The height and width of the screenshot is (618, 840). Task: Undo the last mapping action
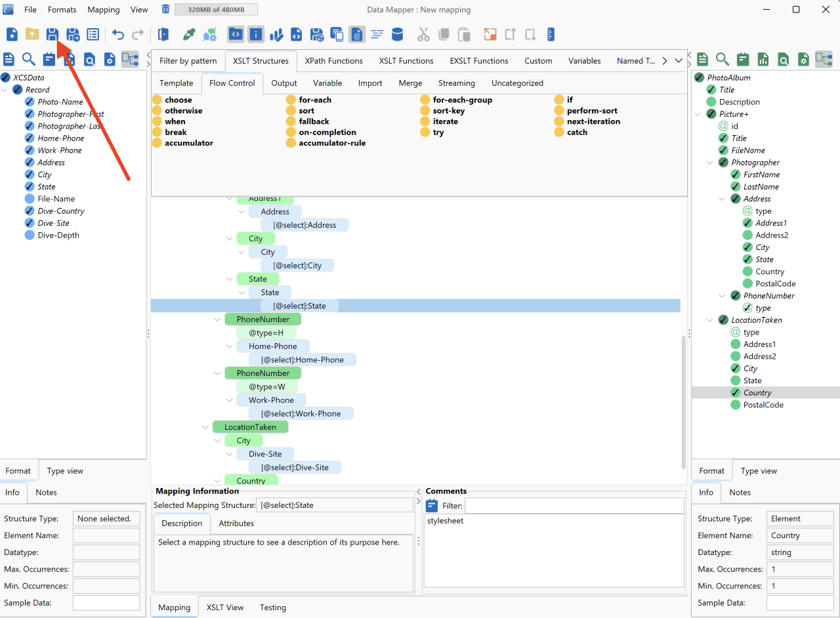pyautogui.click(x=118, y=35)
